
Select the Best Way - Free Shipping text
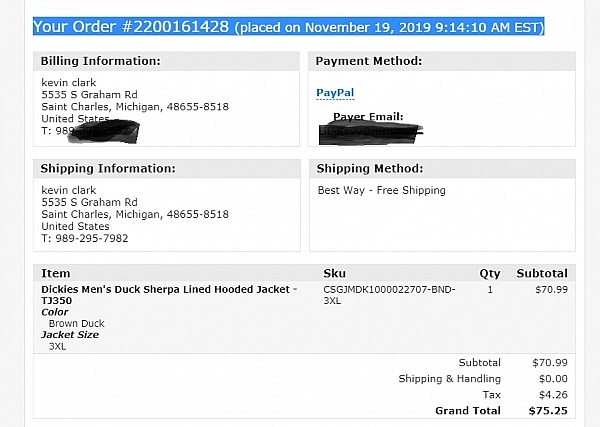pyautogui.click(x=381, y=190)
